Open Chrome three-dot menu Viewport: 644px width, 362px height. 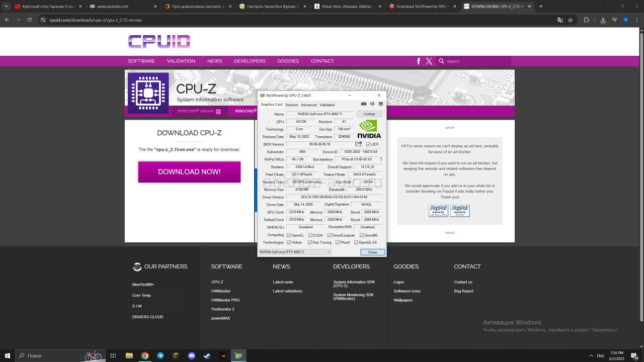tap(637, 20)
